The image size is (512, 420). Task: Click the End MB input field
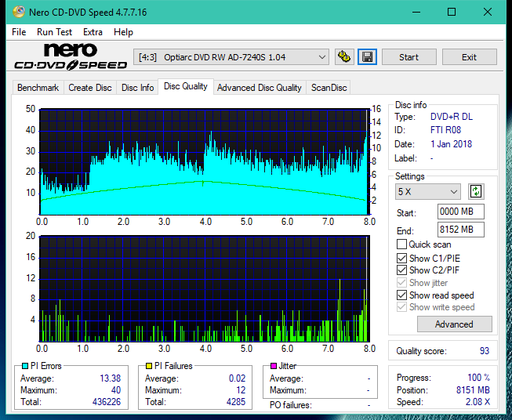coord(460,230)
